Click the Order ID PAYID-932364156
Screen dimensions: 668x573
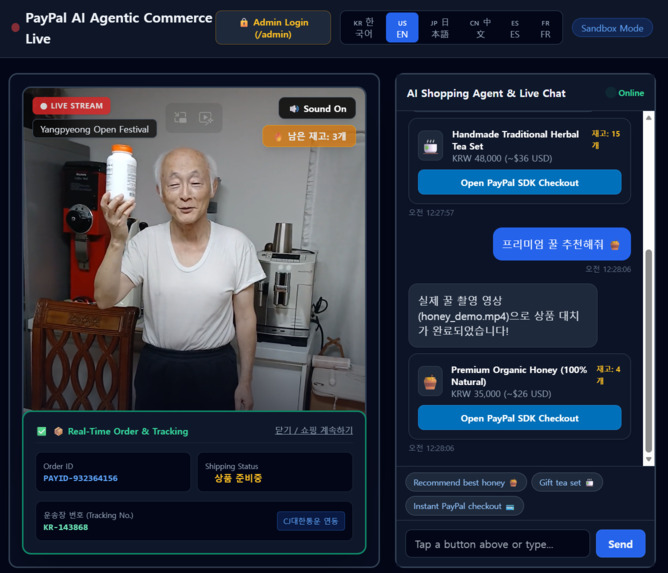(x=81, y=478)
